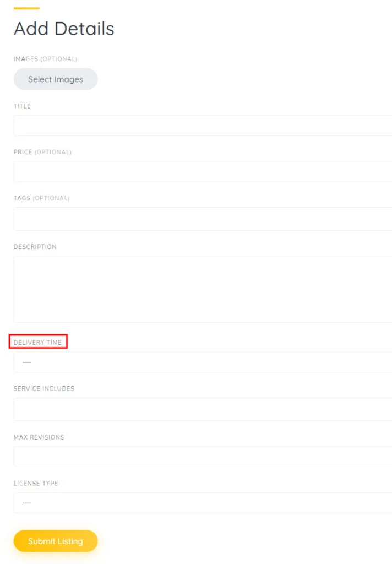Click the Add Details heading
The height and width of the screenshot is (564, 392).
pos(63,29)
